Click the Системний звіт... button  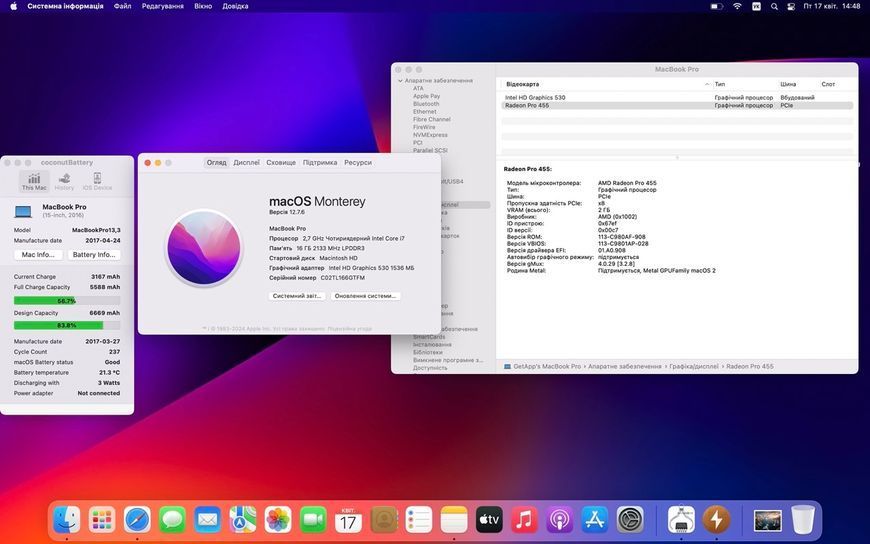click(x=297, y=296)
